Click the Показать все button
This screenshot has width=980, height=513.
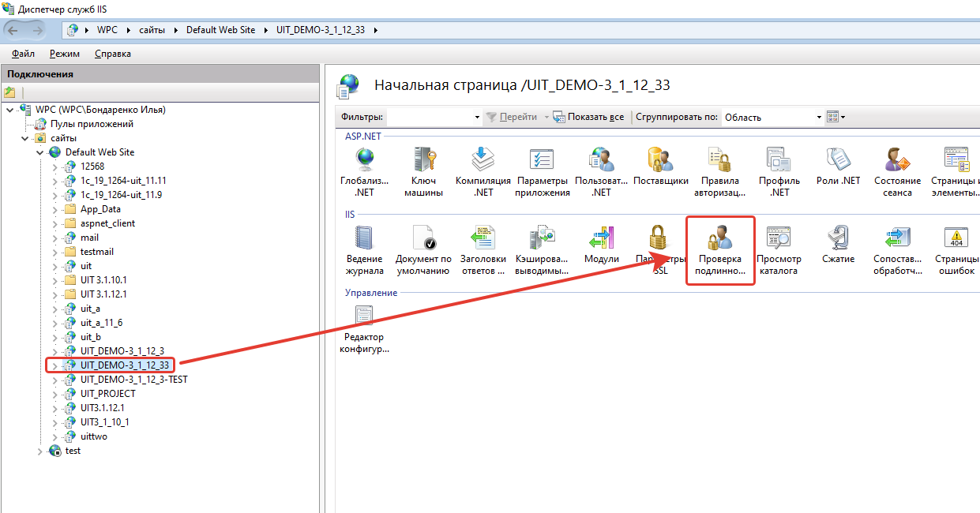tap(588, 117)
